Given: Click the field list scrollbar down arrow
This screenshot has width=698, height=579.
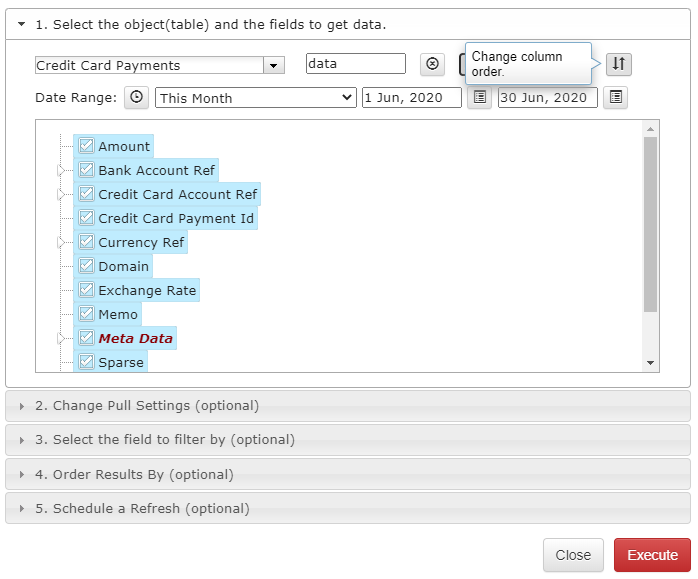Looking at the screenshot, I should click(x=650, y=363).
